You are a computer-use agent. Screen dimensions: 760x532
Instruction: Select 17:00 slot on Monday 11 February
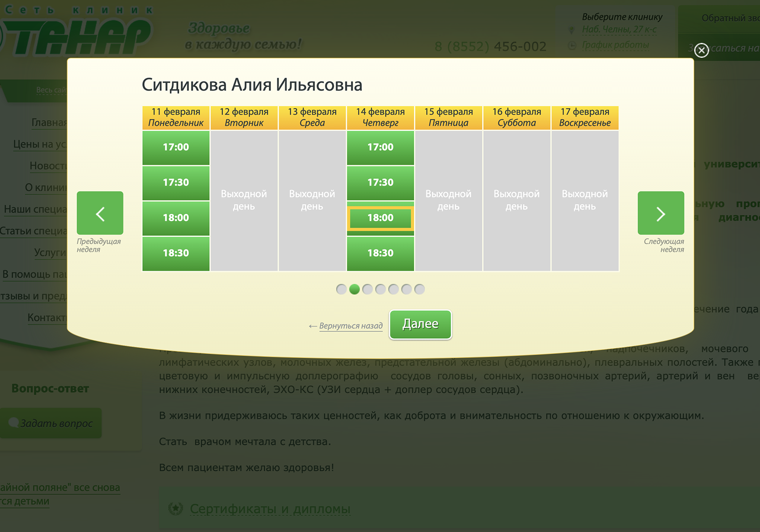pos(176,147)
